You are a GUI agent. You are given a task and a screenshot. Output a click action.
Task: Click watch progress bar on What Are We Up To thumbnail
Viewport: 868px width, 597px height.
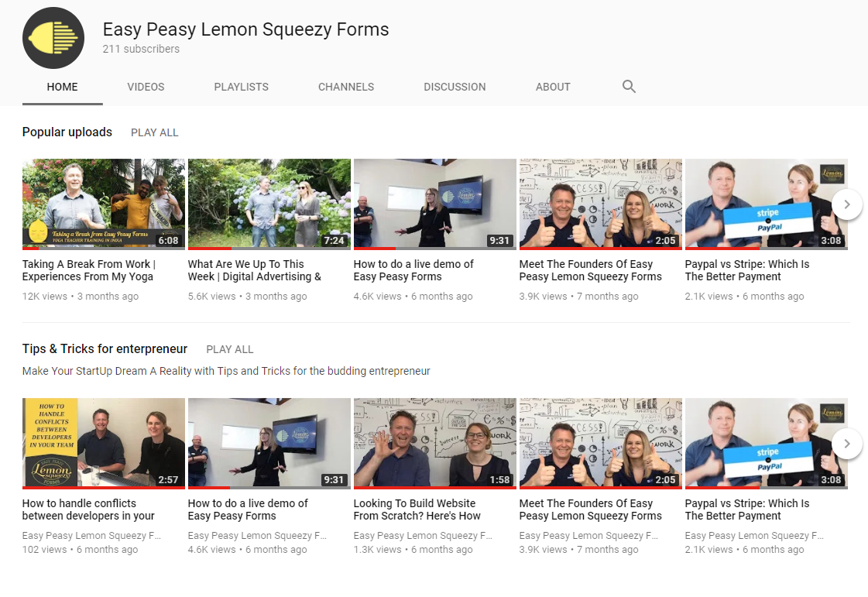point(269,249)
